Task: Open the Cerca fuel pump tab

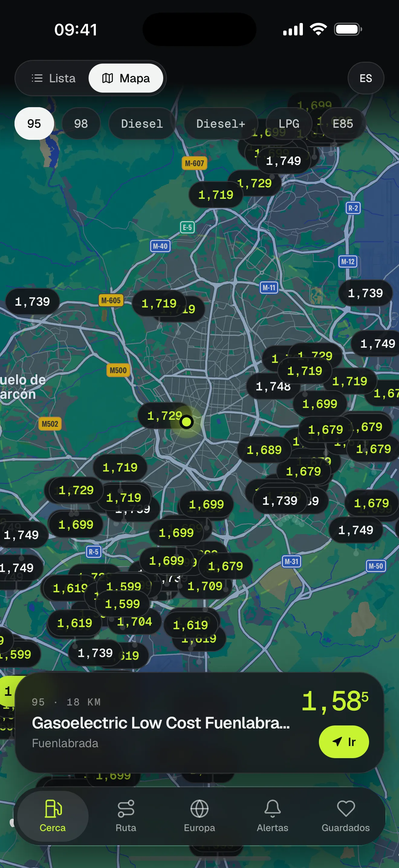Action: [53, 816]
